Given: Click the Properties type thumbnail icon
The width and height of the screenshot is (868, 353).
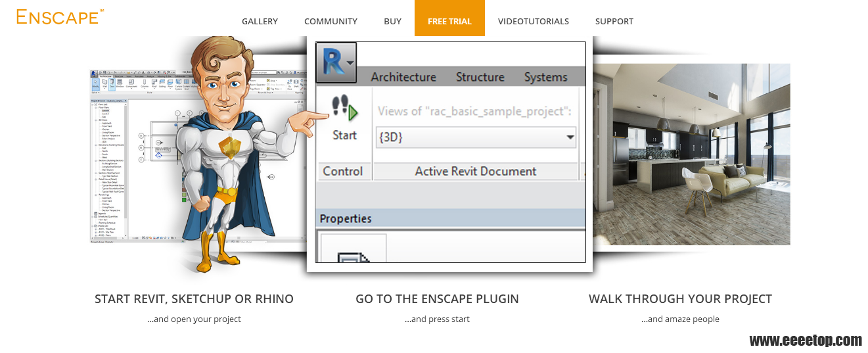Looking at the screenshot, I should click(354, 248).
